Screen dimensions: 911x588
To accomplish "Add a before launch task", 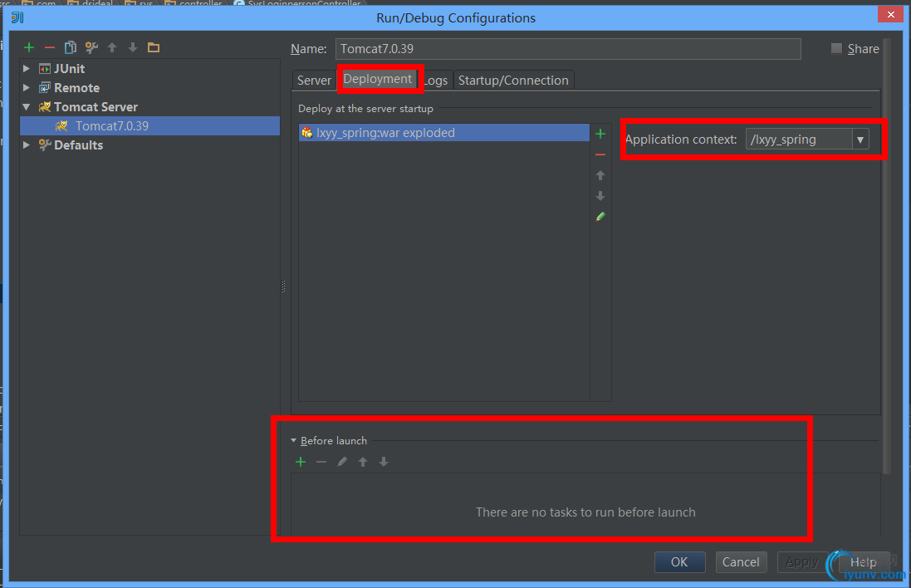I will pyautogui.click(x=301, y=462).
